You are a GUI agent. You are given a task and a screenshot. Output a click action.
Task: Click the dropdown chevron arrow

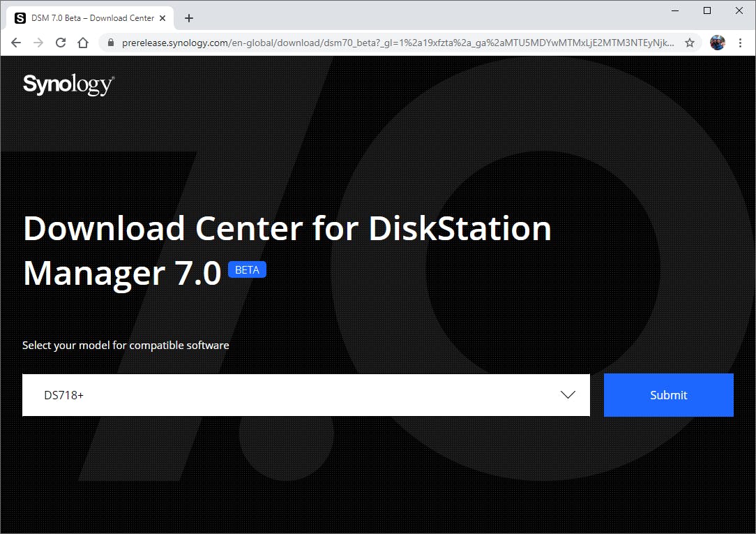point(568,394)
